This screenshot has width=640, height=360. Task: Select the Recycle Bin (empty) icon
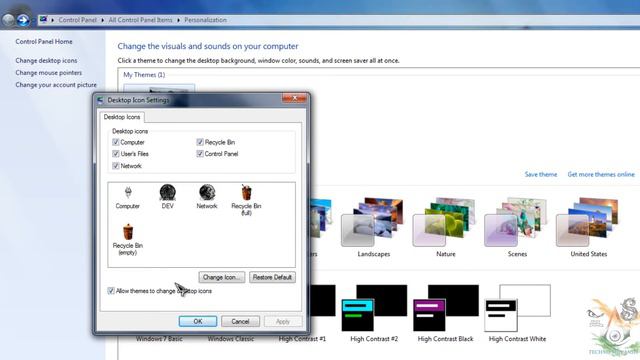128,240
